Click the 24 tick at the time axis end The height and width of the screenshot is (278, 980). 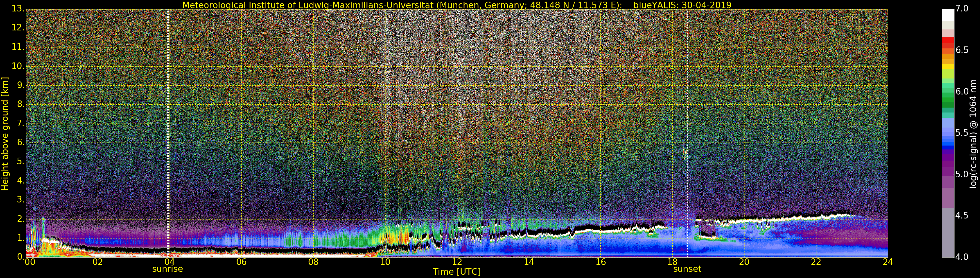pyautogui.click(x=888, y=262)
